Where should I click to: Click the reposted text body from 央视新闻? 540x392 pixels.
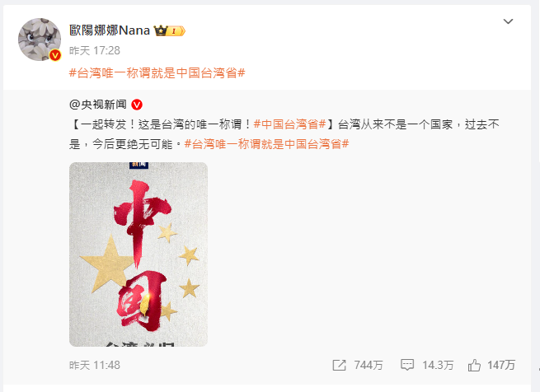[284, 134]
